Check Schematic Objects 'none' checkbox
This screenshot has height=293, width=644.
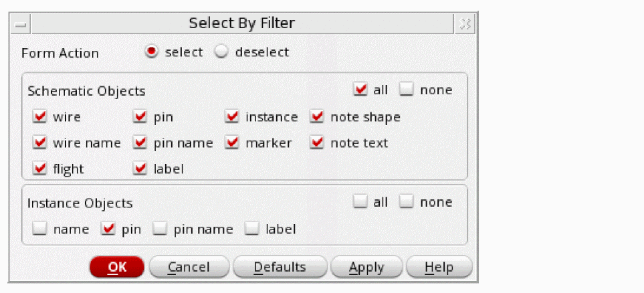407,90
